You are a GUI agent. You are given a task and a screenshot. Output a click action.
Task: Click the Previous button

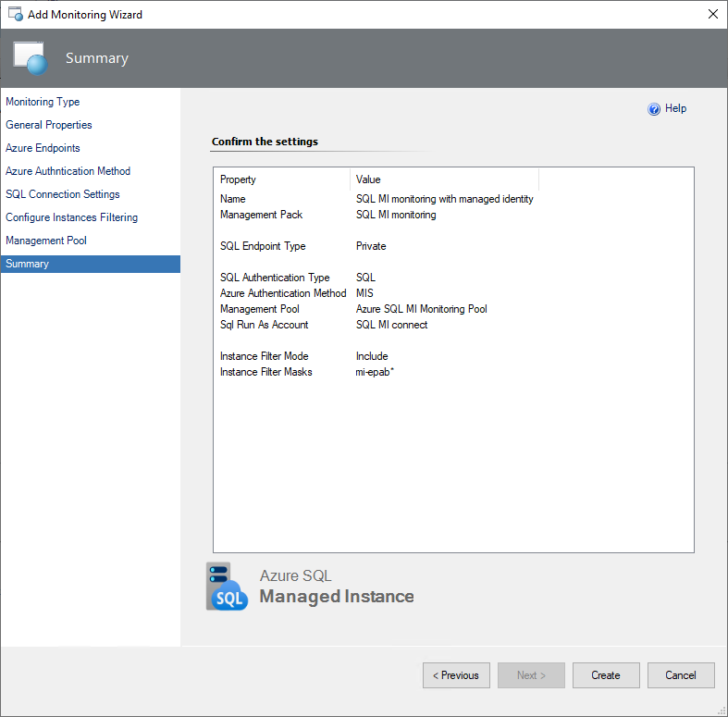click(456, 675)
